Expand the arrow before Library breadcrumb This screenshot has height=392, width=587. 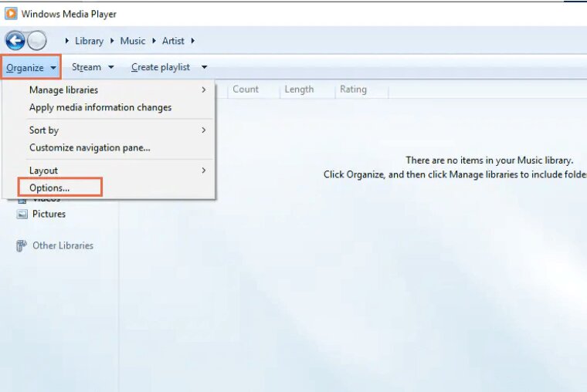pos(66,41)
